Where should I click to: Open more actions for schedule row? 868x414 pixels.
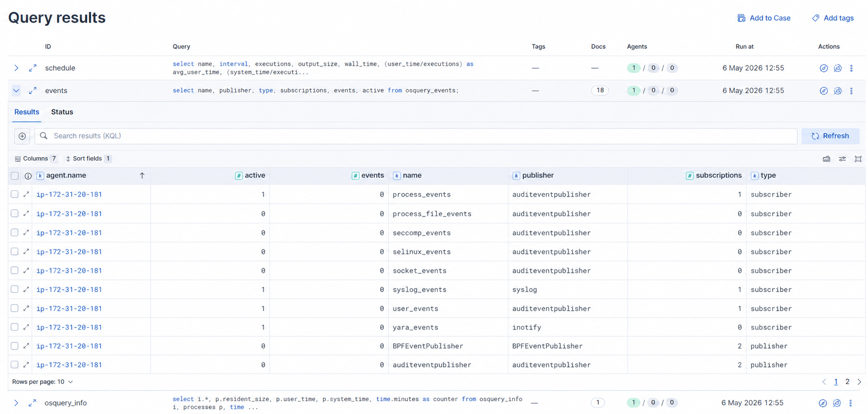[851, 68]
